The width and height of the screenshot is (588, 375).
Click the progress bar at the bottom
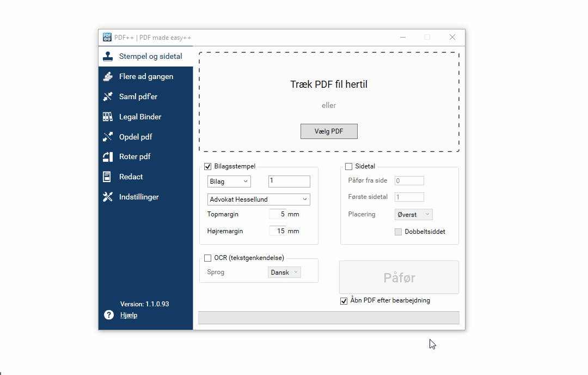[x=329, y=318]
